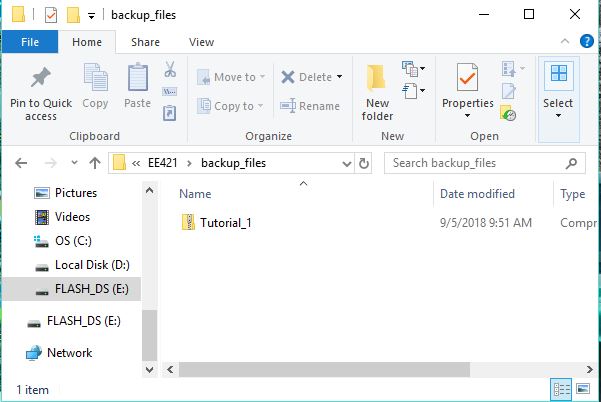This screenshot has width=601, height=402.
Task: Click the Pin to Quick access icon
Action: (41, 77)
